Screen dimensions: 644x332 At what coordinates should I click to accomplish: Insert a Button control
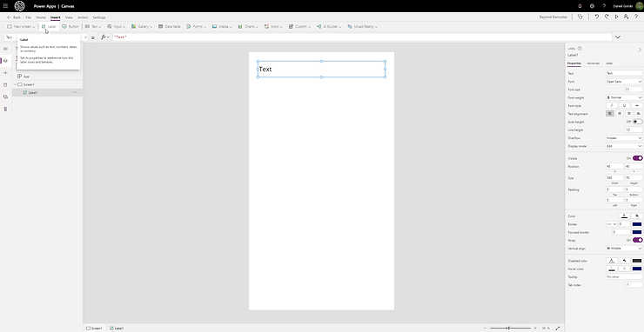tap(70, 27)
